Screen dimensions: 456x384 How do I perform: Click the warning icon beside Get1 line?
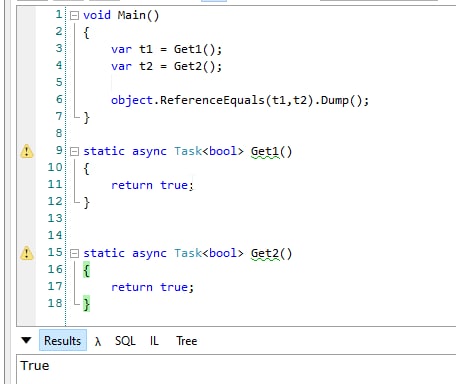[x=27, y=151]
